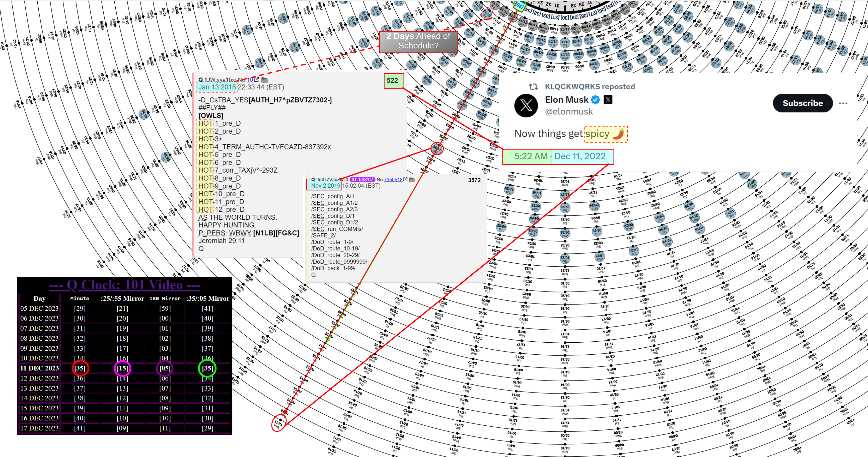Click [02] in the 08 DEC 2023 row
The image size is (868, 457).
(165, 338)
